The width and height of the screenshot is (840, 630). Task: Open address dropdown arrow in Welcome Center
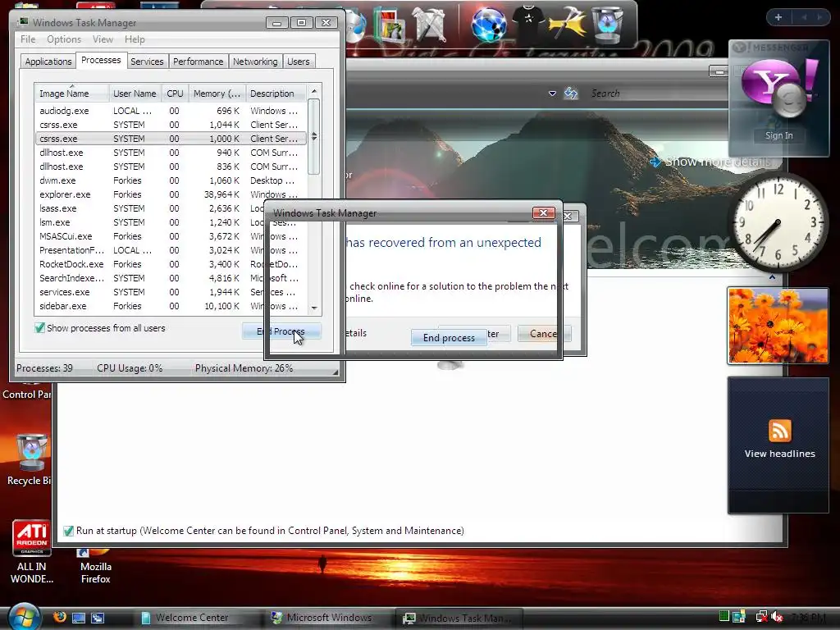(x=552, y=94)
